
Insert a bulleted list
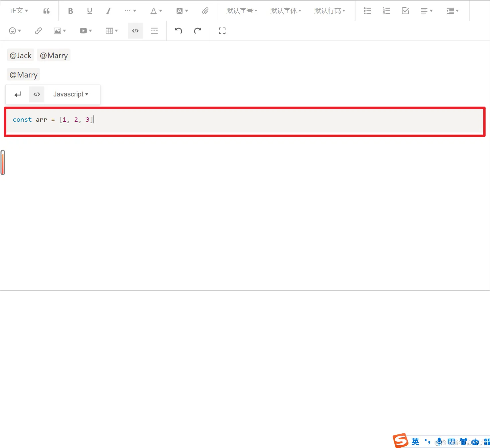pos(367,11)
